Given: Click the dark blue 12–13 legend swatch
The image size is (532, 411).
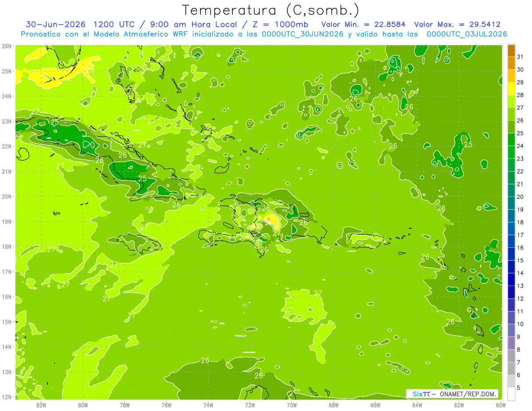Looking at the screenshot, I should [511, 292].
